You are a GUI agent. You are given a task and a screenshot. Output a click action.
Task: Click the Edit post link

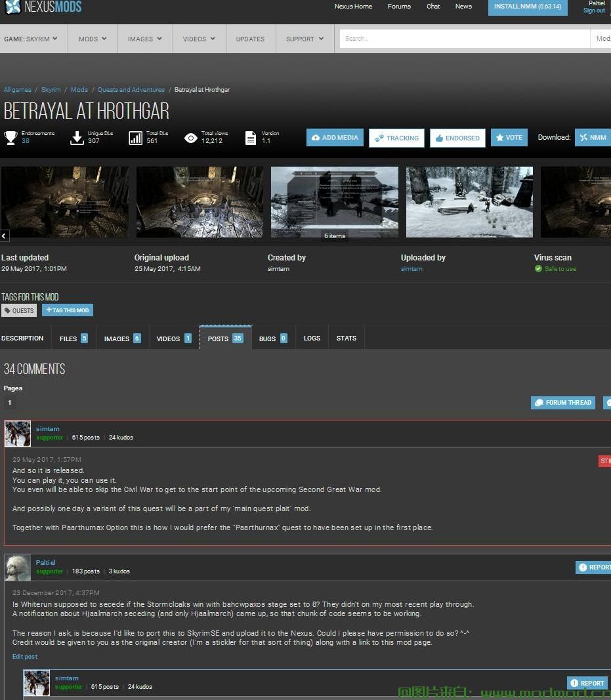click(x=25, y=657)
